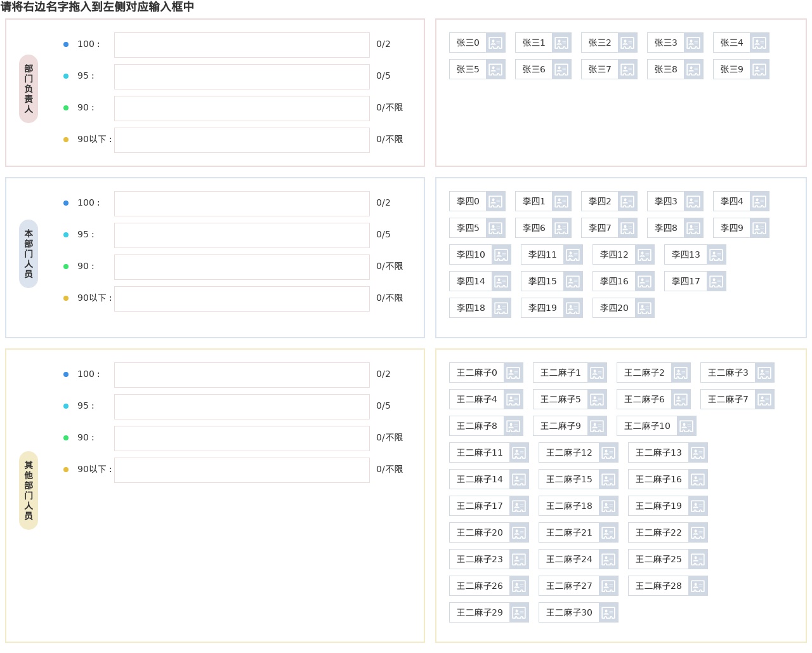Select the 李四14 name label

click(x=471, y=282)
